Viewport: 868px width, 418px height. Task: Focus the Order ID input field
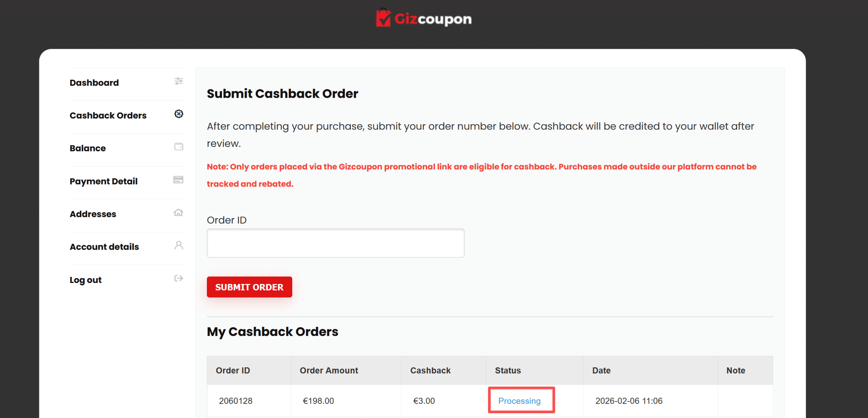click(336, 243)
